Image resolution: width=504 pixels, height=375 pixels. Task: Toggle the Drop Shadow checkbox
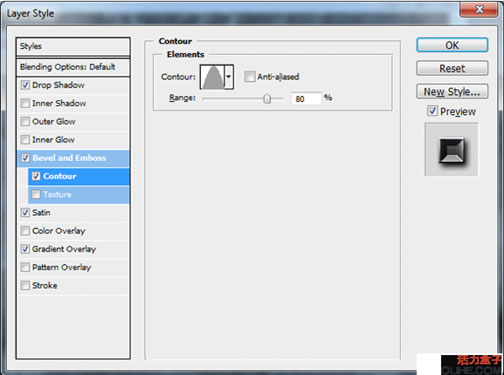coord(25,85)
